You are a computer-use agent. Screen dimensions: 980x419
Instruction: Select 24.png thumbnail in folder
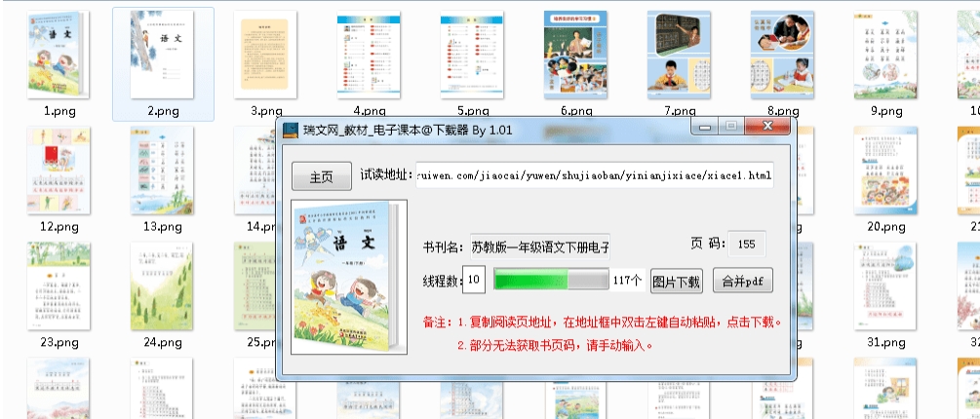point(162,286)
